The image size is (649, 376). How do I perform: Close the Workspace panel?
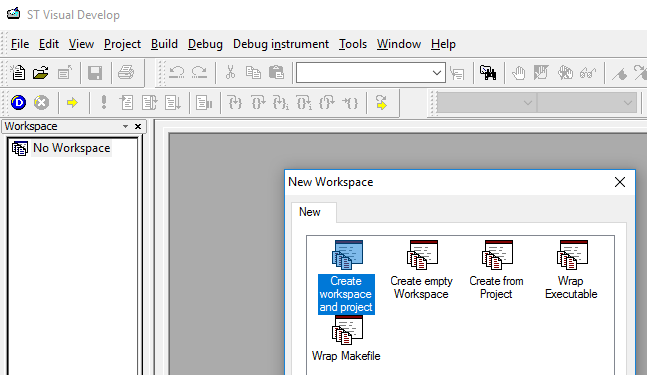click(138, 126)
